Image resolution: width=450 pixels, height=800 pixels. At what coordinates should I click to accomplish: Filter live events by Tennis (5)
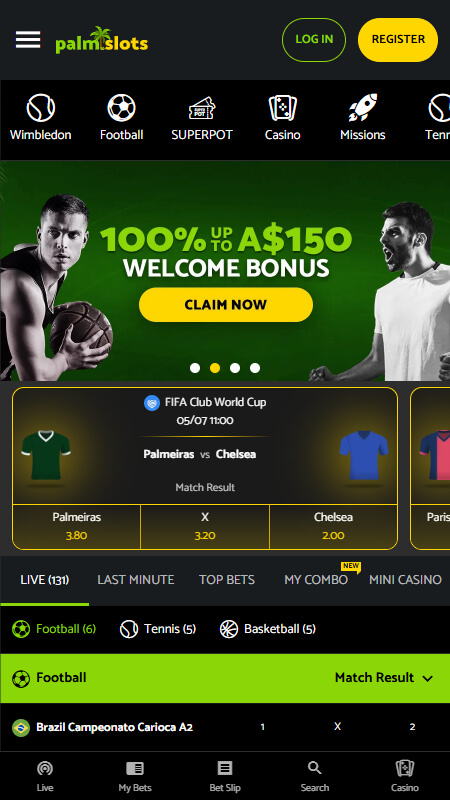[x=158, y=629]
